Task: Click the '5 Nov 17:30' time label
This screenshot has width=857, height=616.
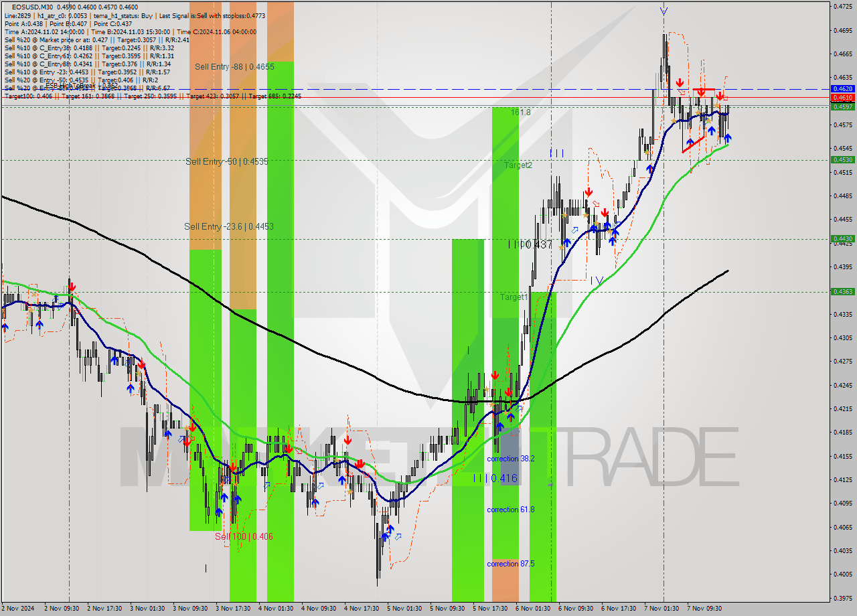Action: click(490, 609)
